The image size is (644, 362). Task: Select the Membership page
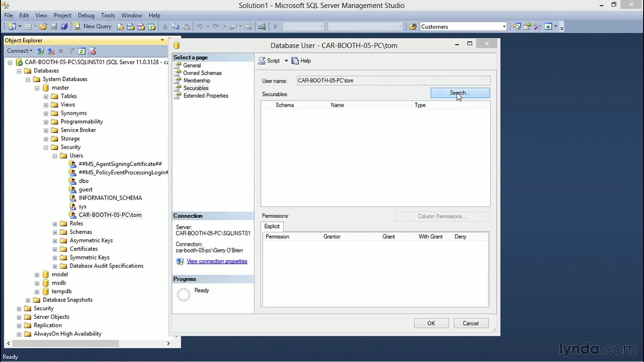[x=197, y=80]
